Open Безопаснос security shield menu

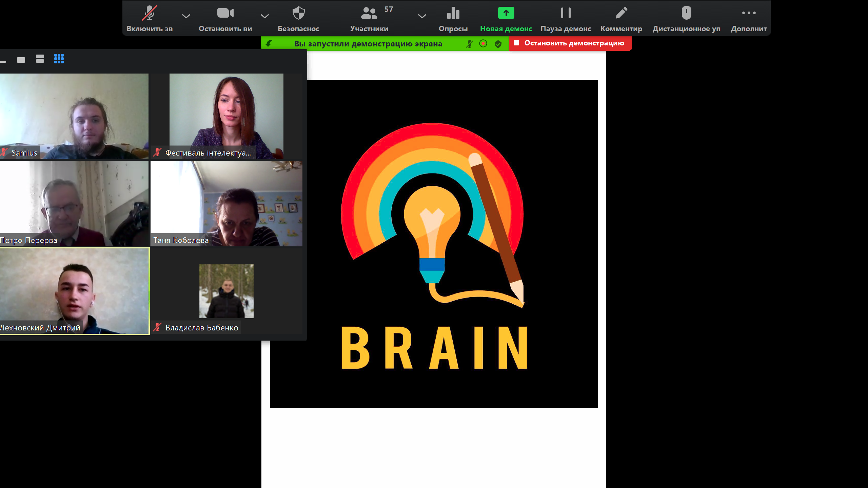coord(298,19)
